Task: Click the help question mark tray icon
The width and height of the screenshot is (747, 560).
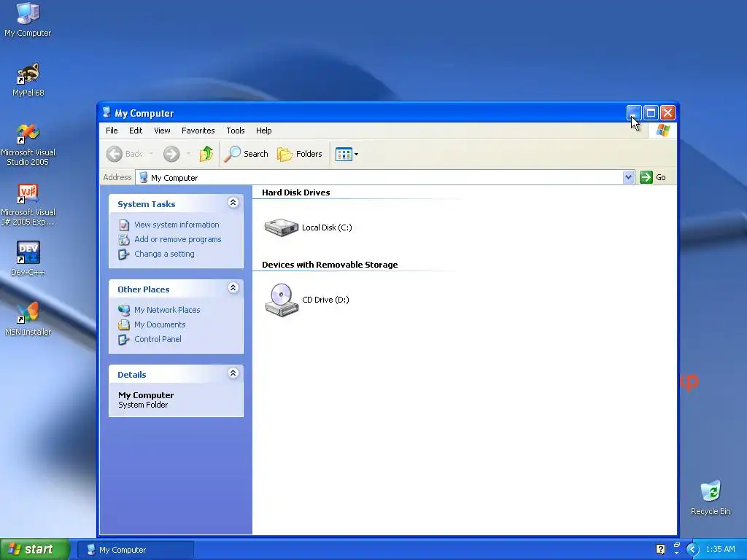Action: 660,550
